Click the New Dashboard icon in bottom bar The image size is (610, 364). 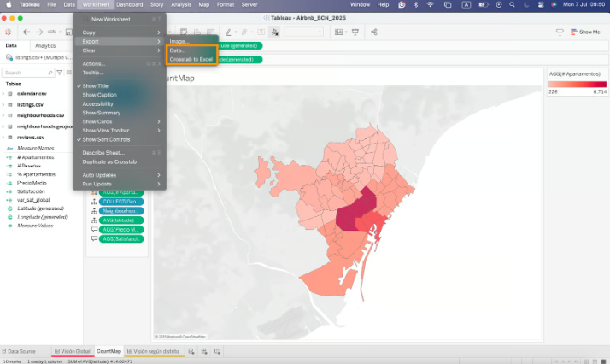coord(205,351)
